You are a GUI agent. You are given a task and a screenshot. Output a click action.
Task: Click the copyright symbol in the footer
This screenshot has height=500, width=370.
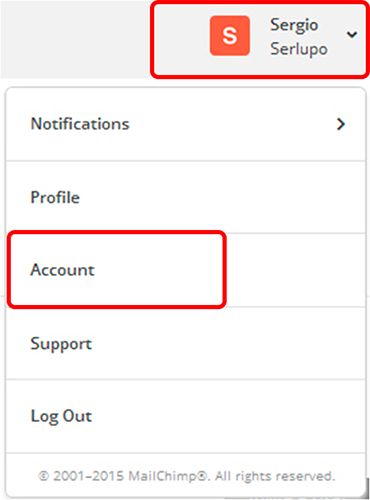[x=44, y=476]
